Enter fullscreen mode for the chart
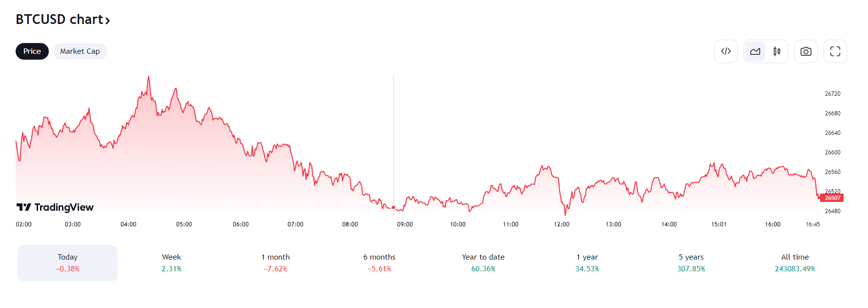 click(835, 51)
